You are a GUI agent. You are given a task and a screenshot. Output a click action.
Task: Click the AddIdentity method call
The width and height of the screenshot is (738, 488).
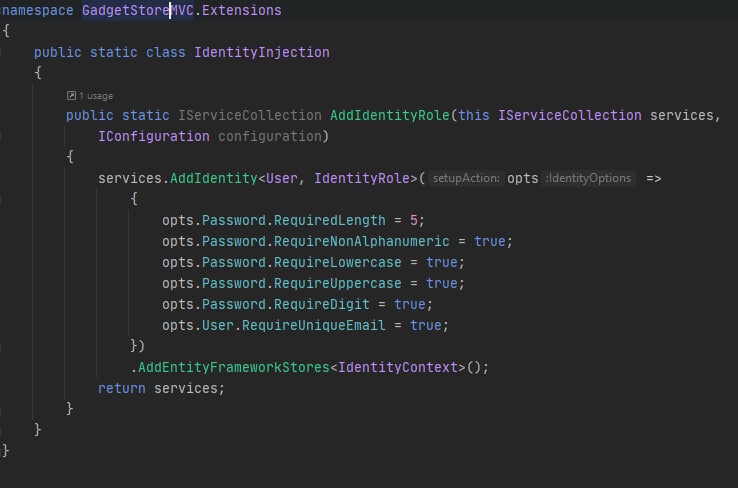214,178
